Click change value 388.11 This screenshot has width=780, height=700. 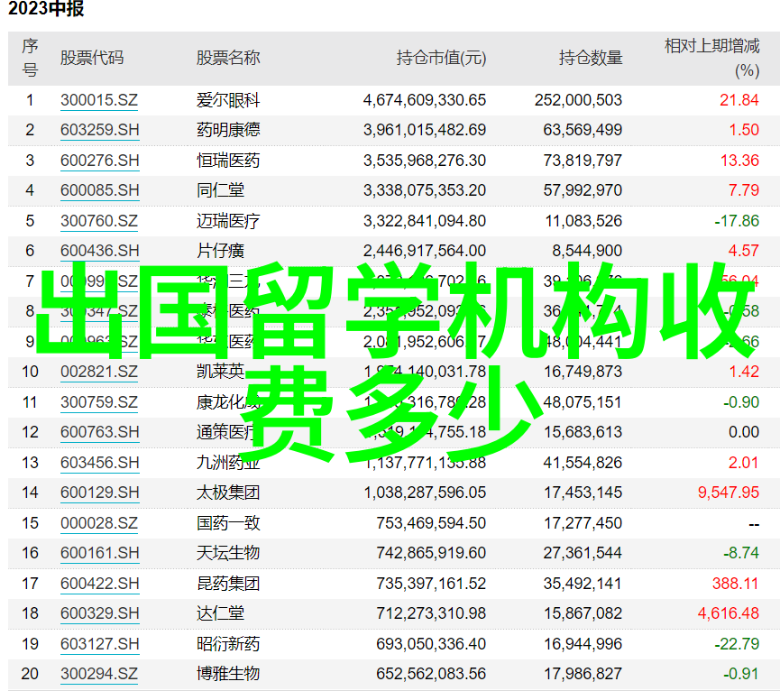[x=735, y=584]
